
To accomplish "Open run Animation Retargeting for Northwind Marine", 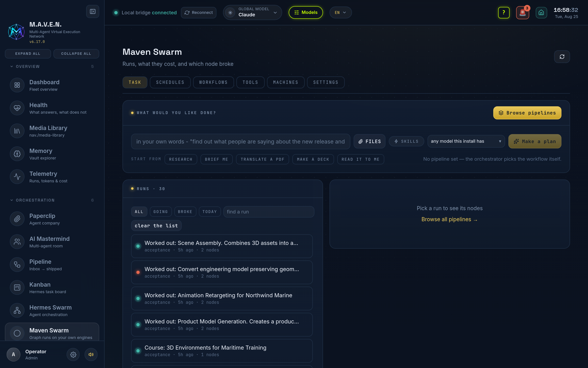I will click(x=222, y=298).
